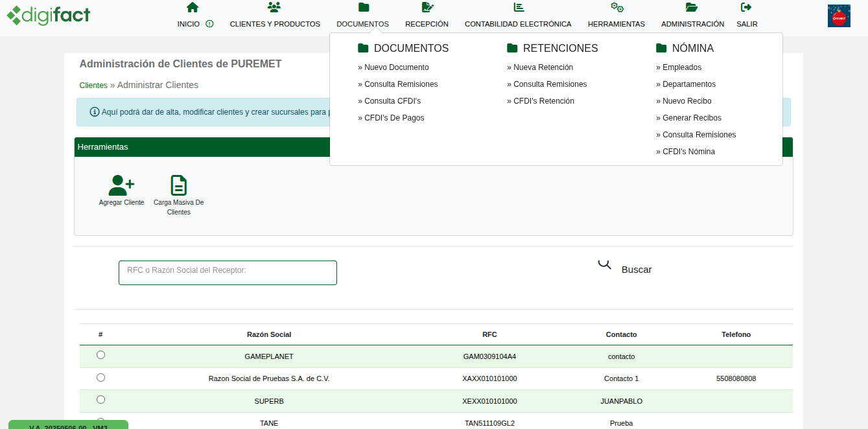Click the Carga Masiva De Clientes label
The width and height of the screenshot is (868, 429).
pos(178,207)
